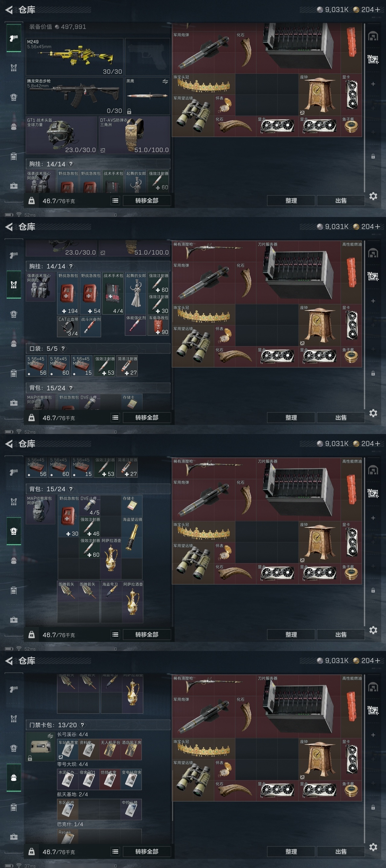Click 出售 on the screen showing M249
The width and height of the screenshot is (386, 868).
coord(340,200)
